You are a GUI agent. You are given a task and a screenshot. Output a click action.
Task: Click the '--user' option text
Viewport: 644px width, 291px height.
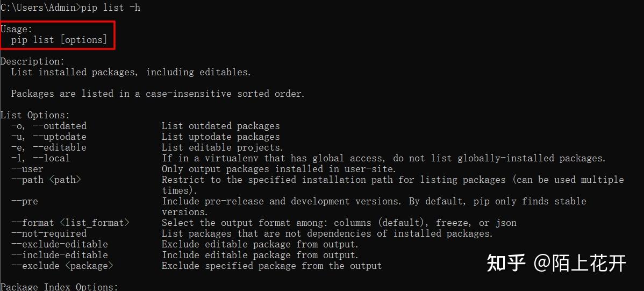27,169
